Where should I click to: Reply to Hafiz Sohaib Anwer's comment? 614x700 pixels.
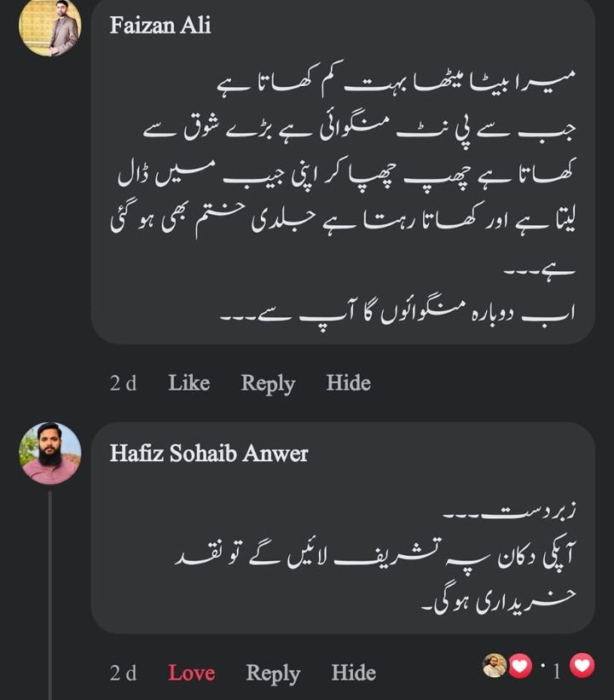click(x=273, y=673)
